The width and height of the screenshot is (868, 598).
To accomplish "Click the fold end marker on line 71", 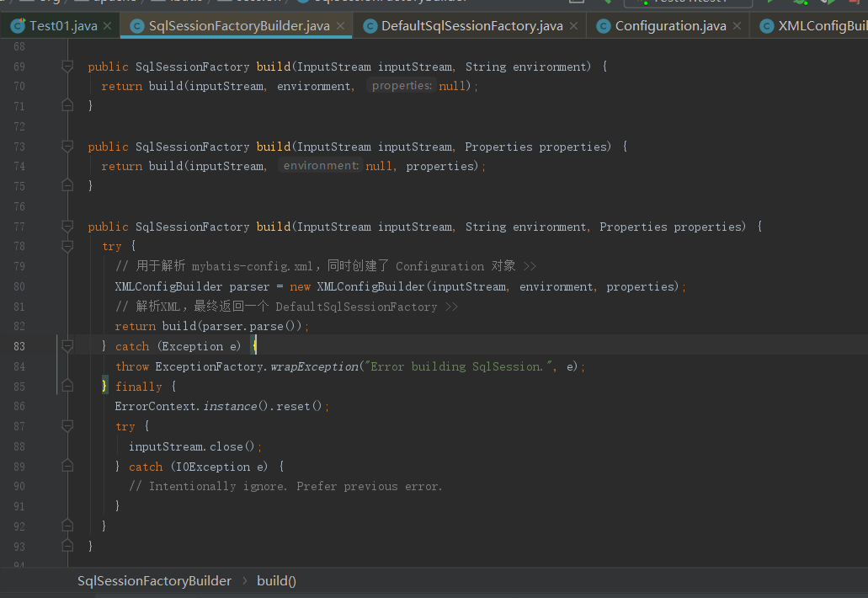I will pyautogui.click(x=67, y=105).
